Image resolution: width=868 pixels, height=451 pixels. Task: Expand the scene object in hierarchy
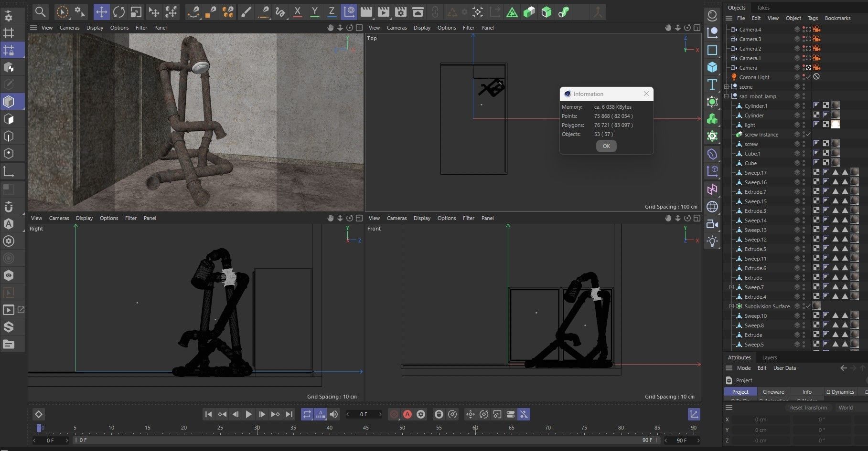727,87
